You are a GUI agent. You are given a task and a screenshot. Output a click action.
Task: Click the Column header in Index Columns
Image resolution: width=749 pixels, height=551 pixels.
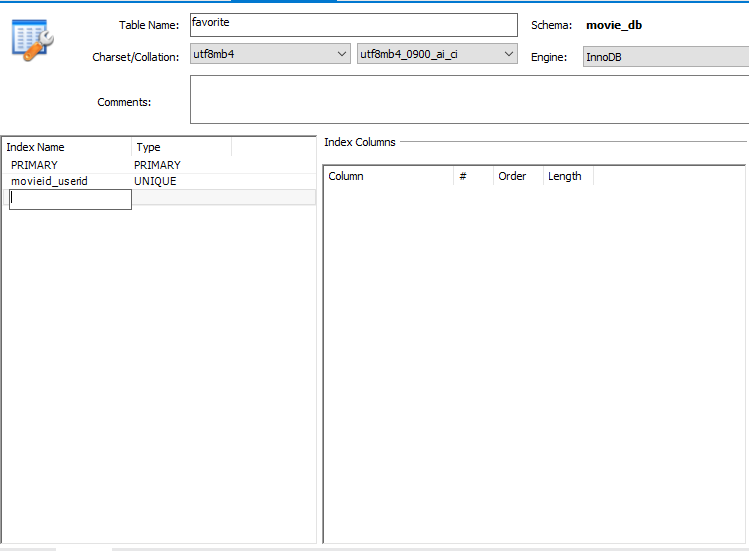click(389, 176)
